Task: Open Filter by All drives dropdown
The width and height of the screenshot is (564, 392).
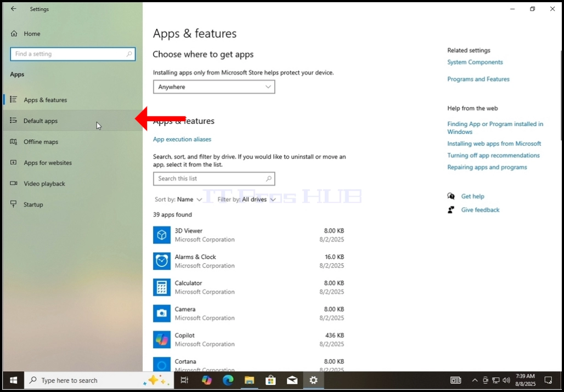Action: tap(246, 200)
